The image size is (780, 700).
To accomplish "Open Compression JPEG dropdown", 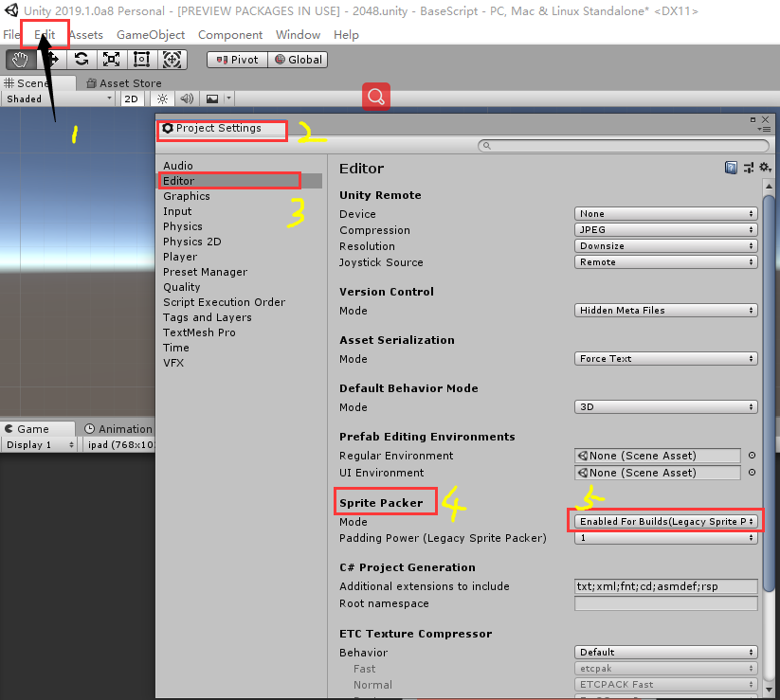I will 665,229.
